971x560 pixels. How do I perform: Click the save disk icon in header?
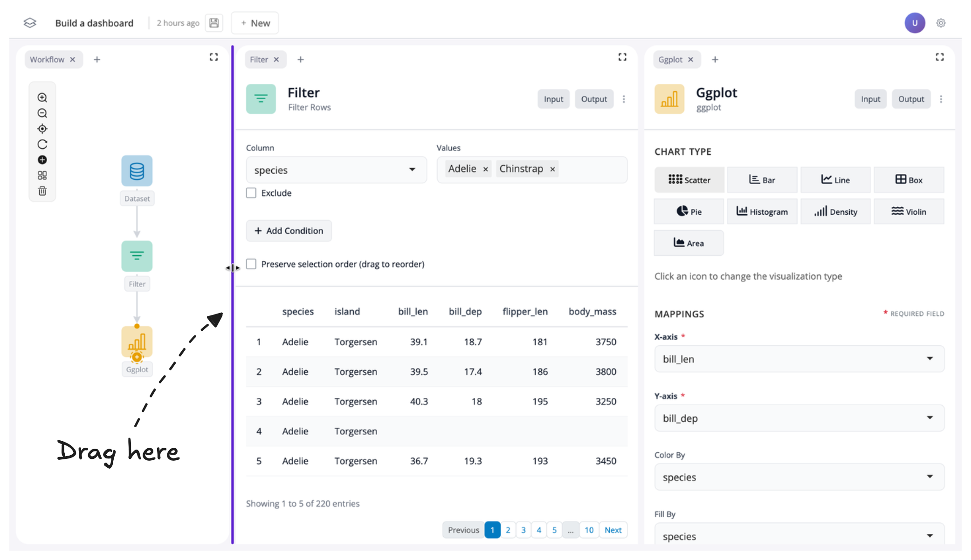click(x=214, y=23)
